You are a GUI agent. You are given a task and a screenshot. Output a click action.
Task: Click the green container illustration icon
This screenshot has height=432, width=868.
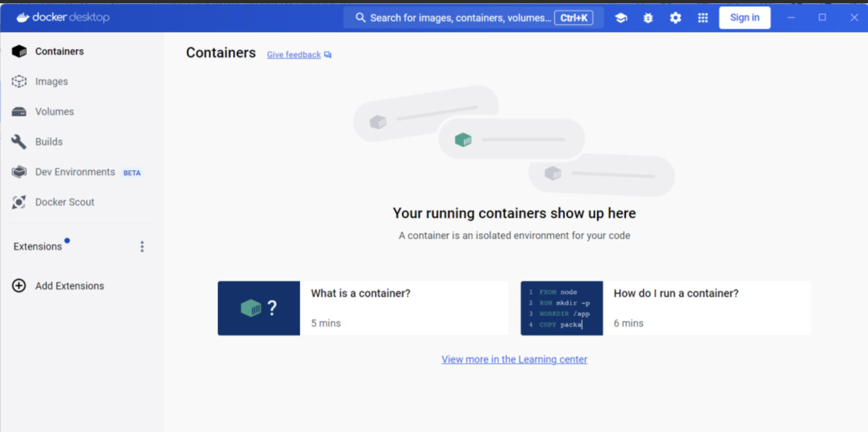point(463,140)
